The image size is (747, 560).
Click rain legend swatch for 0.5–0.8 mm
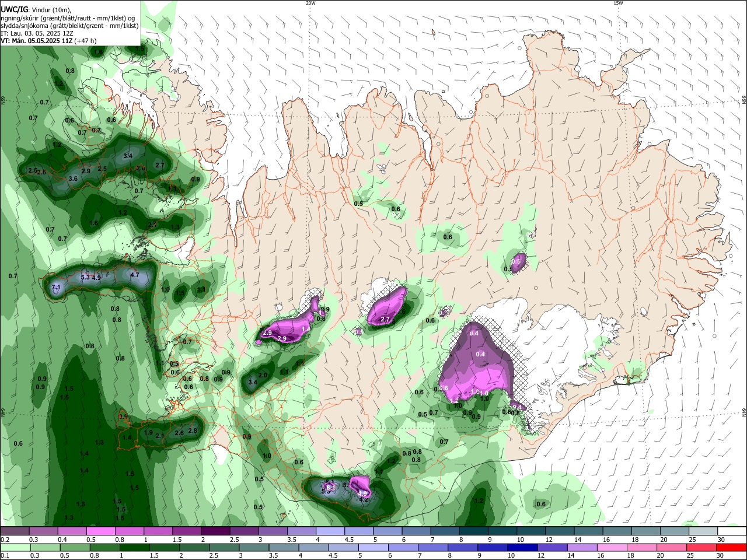pos(75,548)
